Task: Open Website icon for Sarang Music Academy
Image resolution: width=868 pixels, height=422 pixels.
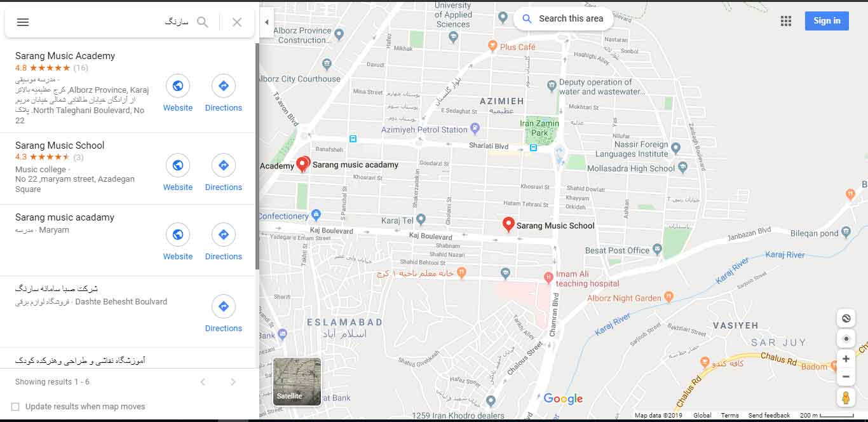Action: 178,86
